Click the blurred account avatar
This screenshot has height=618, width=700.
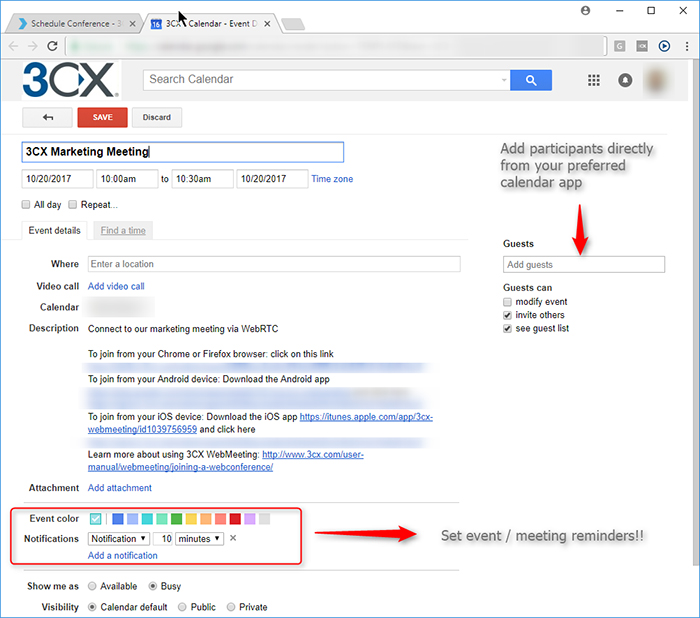[656, 81]
